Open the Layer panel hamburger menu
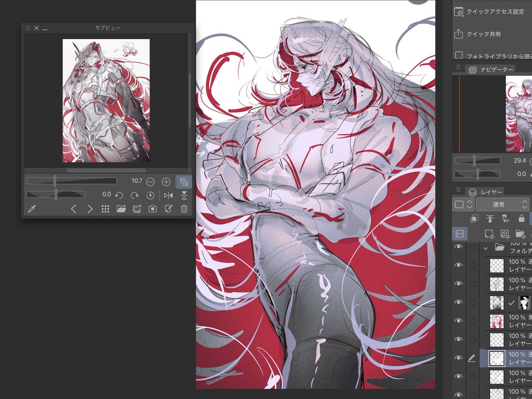Screen dimensions: 532x399 [x=458, y=190]
